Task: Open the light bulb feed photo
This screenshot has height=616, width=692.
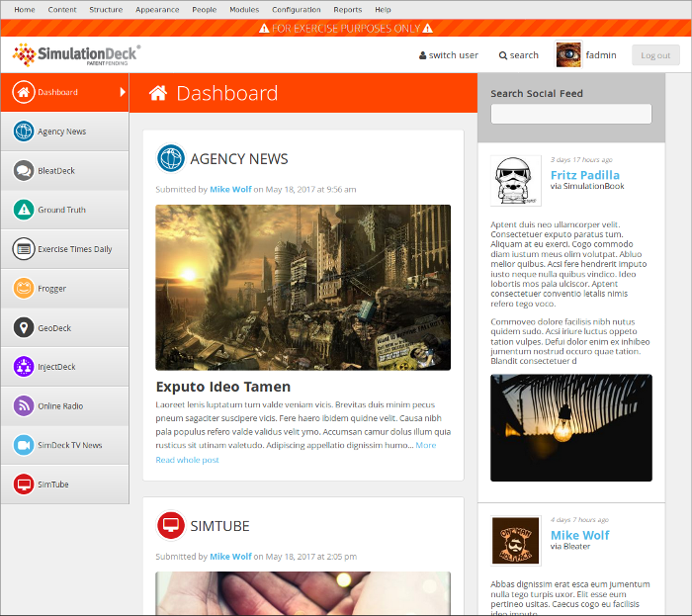Action: coord(571,427)
